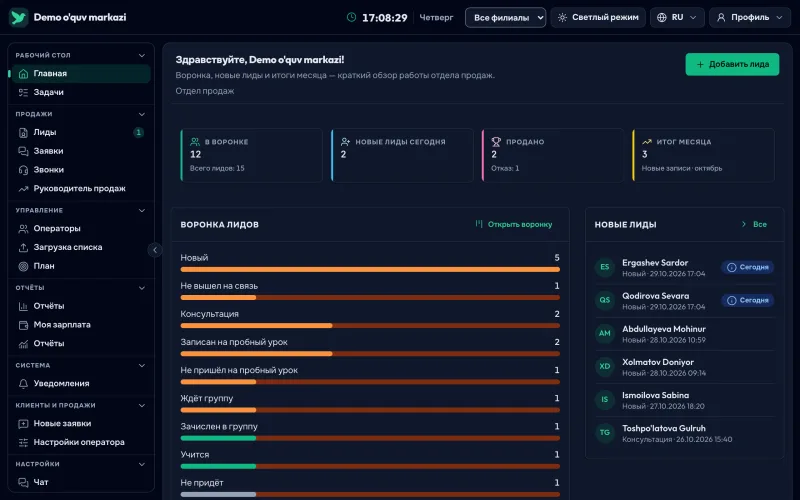Click the trend icon beside Руководитель продаж
This screenshot has width=800, height=500.
click(x=23, y=189)
